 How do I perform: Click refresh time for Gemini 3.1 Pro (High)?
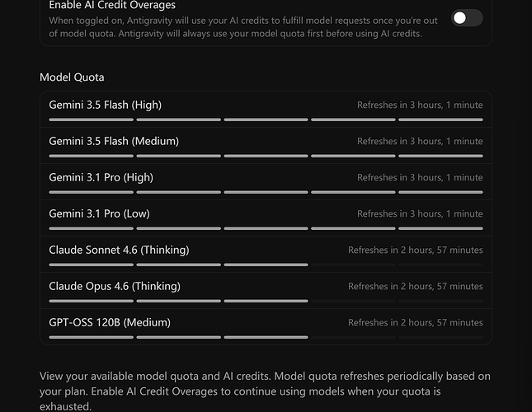(420, 177)
